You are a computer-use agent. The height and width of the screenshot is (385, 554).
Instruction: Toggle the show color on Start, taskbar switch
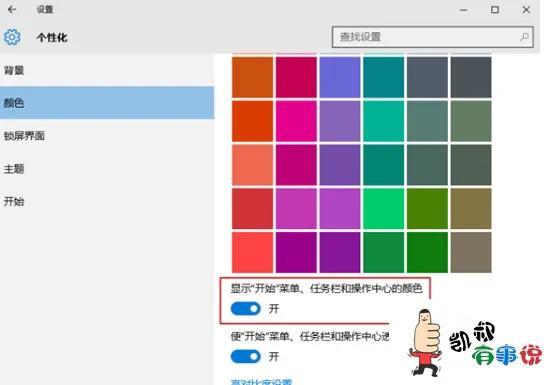point(246,309)
